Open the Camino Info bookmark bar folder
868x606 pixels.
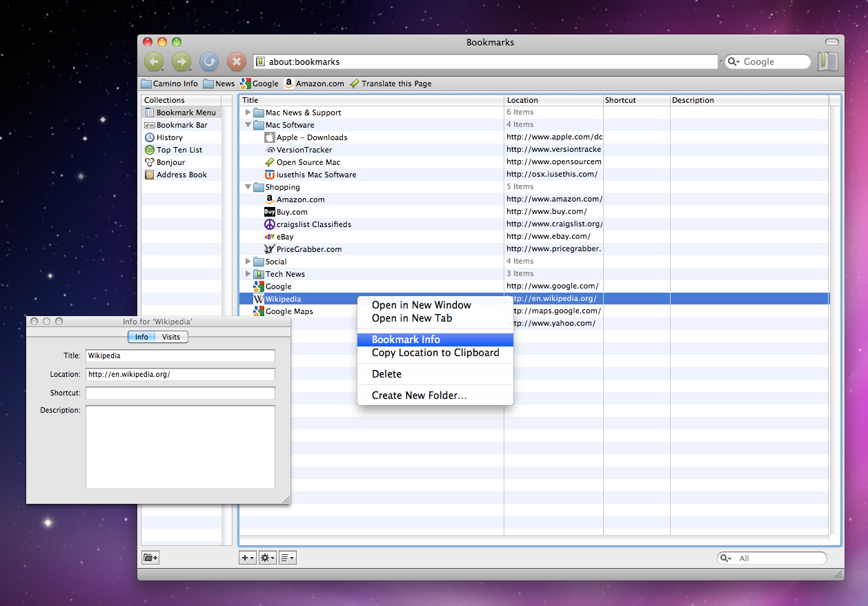pyautogui.click(x=170, y=84)
